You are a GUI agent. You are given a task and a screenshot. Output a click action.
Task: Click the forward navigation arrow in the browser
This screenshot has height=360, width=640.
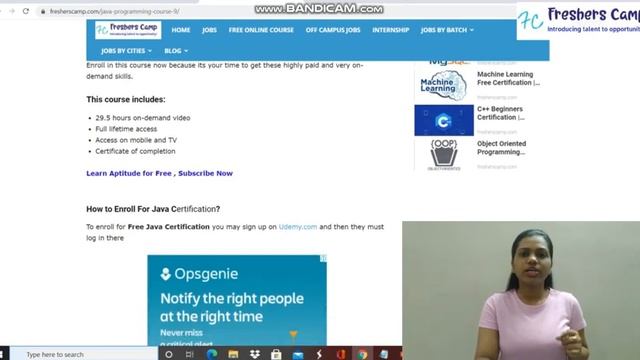[x=12, y=11]
